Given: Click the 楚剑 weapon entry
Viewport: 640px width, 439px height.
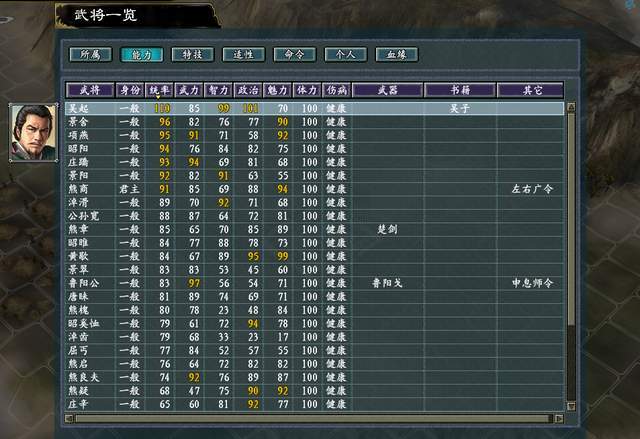Looking at the screenshot, I should pyautogui.click(x=387, y=229).
